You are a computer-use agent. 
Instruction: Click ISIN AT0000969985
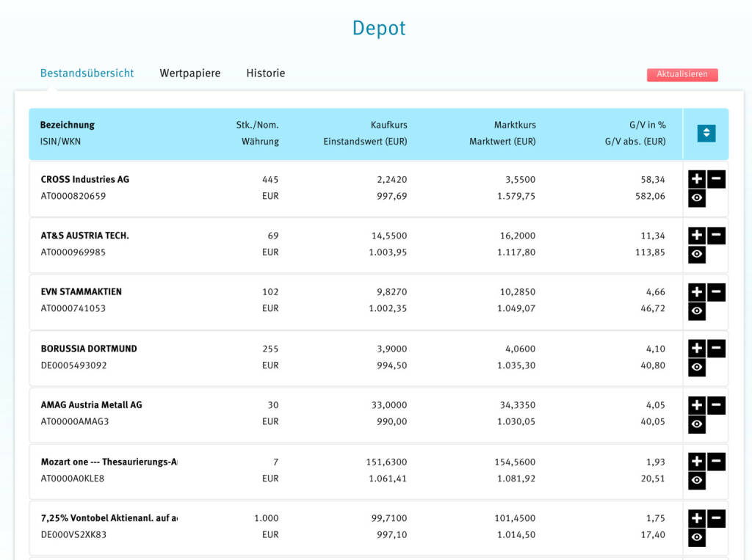tap(73, 252)
